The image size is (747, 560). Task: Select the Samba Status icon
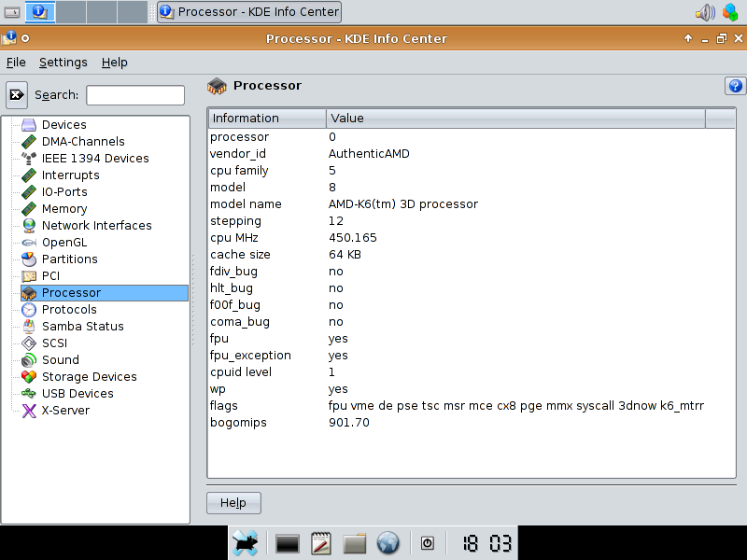tap(29, 326)
